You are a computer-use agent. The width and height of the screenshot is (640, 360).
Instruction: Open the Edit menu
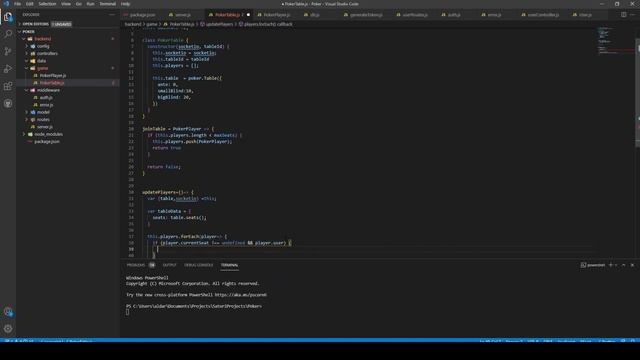30,4
